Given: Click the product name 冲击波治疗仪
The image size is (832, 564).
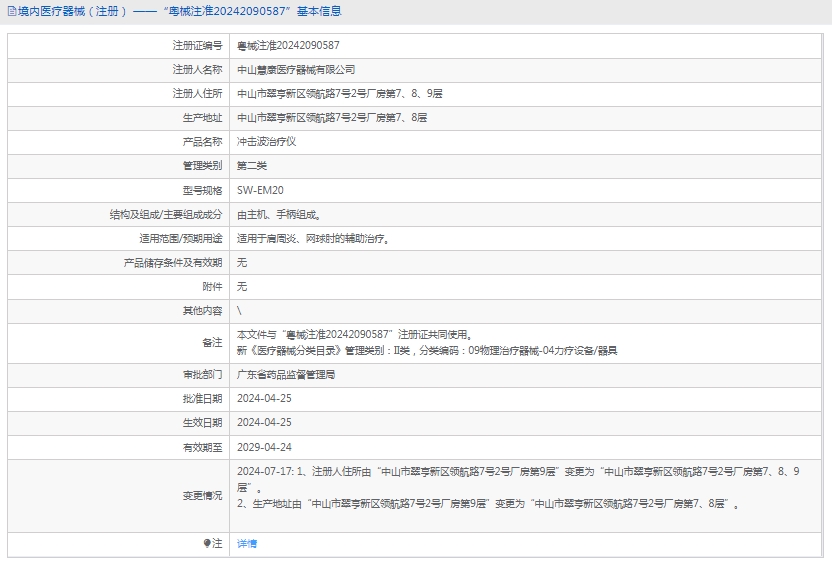Looking at the screenshot, I should pyautogui.click(x=266, y=142).
